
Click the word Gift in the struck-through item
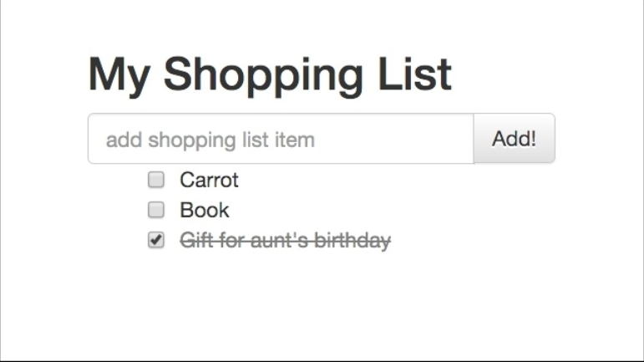click(x=195, y=241)
